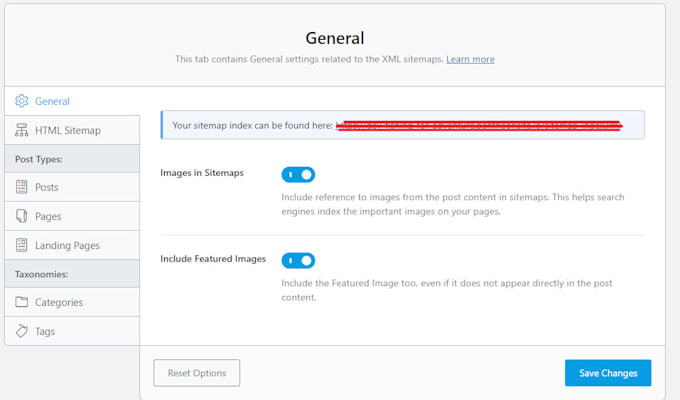
Task: Toggle the Include Featured Images switch
Action: [298, 260]
